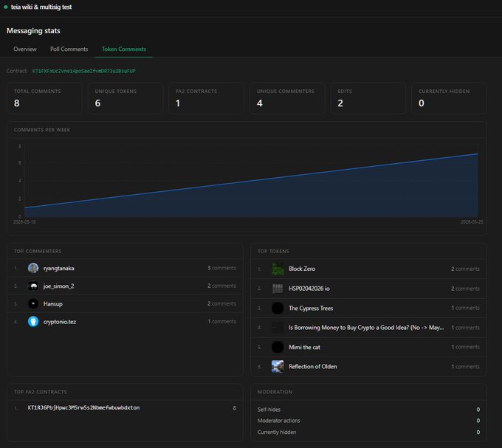Select Reflection of Olden token title
Screen dimensions: 502x448
313,366
